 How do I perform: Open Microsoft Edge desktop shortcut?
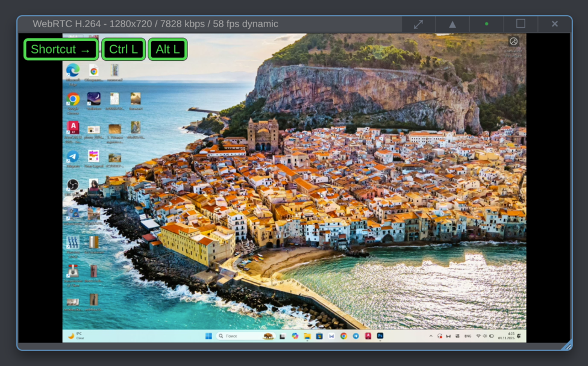[73, 70]
